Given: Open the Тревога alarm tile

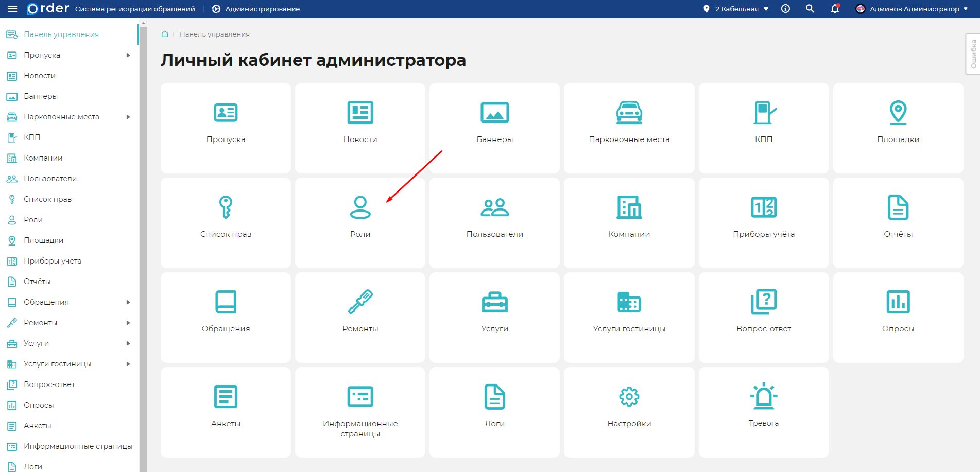Looking at the screenshot, I should click(763, 412).
